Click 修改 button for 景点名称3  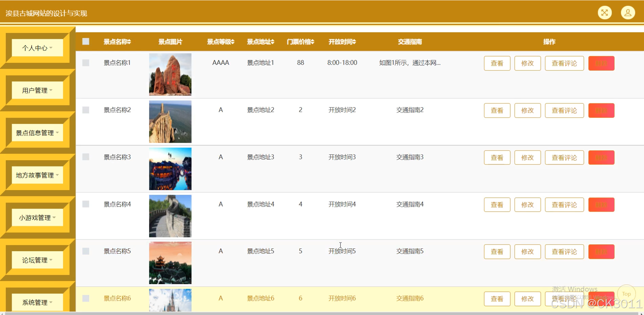(x=527, y=157)
